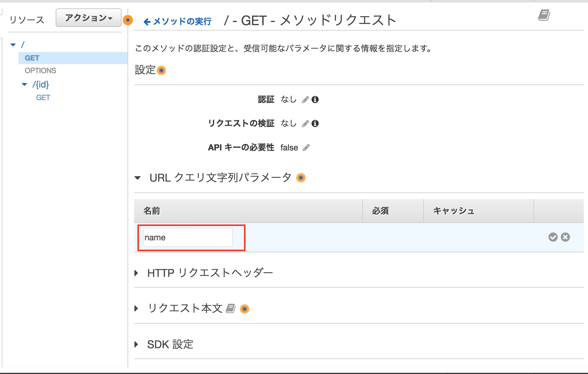Edit API キーの必要性 with the pencil icon
Viewport: 588px width, 374px height.
coord(306,147)
